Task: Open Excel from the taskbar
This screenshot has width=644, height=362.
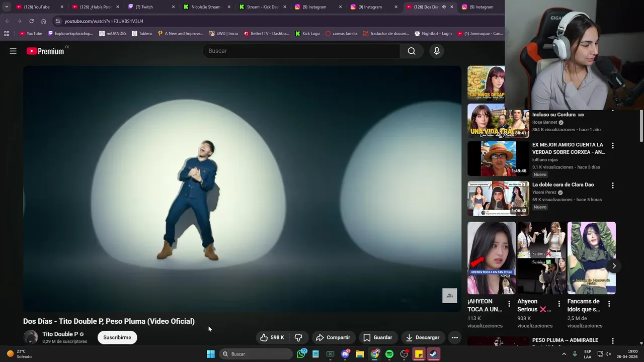Action: [331, 354]
